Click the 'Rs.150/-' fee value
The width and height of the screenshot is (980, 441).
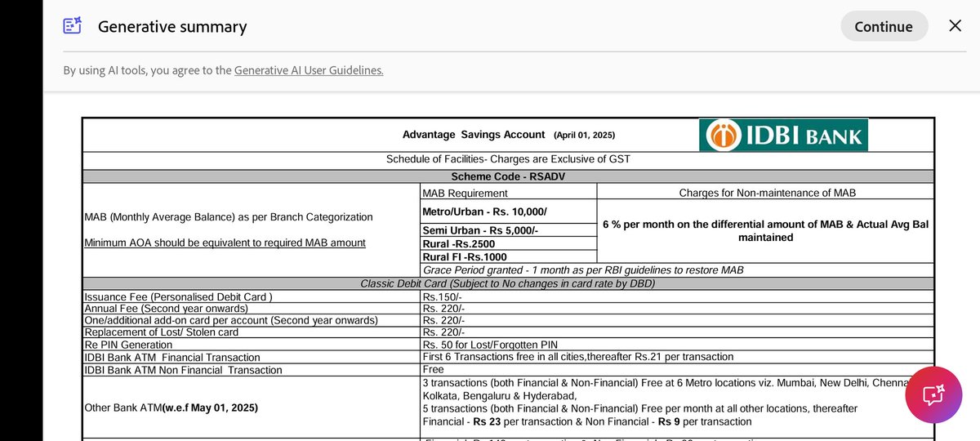tap(443, 297)
